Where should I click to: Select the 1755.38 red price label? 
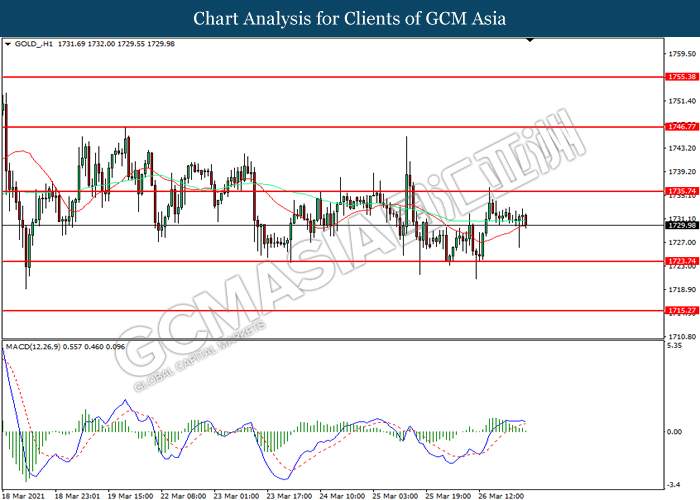tap(682, 77)
